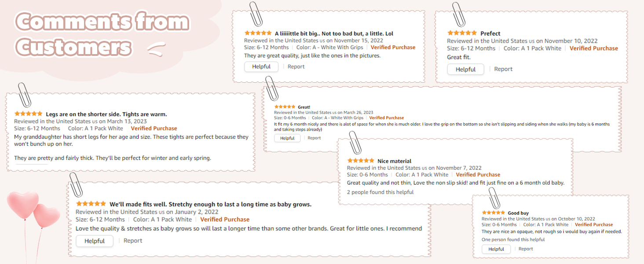Report the 'Prefect' review
644x264 pixels.
coord(503,69)
